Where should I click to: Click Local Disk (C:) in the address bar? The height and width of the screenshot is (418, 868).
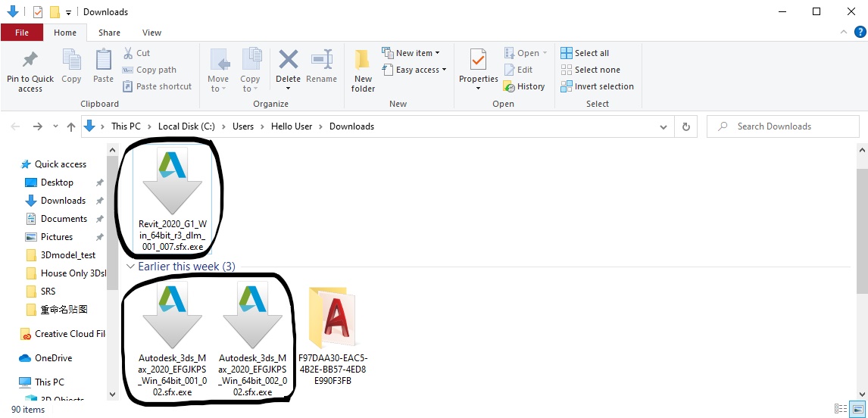pos(186,126)
